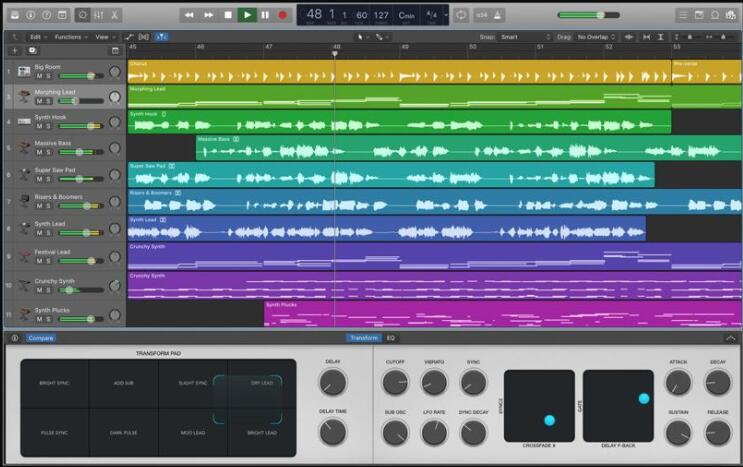Click the Duplicate Track icon
The width and height of the screenshot is (743, 467).
pos(32,51)
